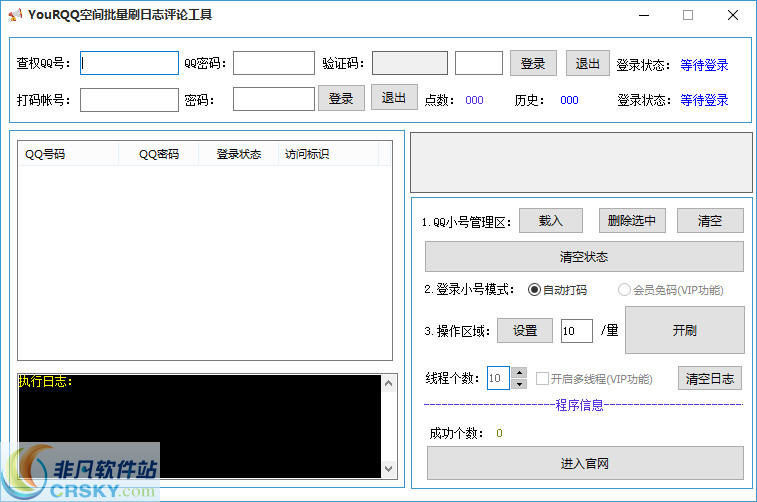
Task: Click the app icon in the title bar
Action: [x=15, y=15]
